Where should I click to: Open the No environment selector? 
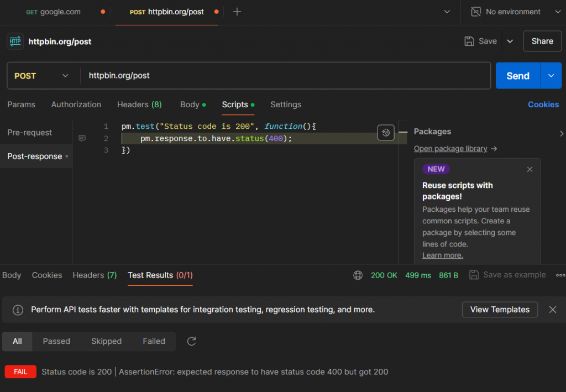coord(514,12)
